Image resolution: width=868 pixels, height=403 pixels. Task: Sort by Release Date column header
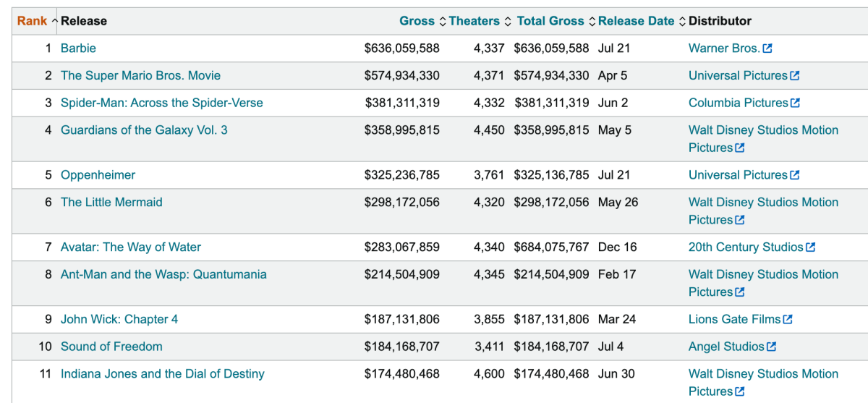(x=636, y=21)
